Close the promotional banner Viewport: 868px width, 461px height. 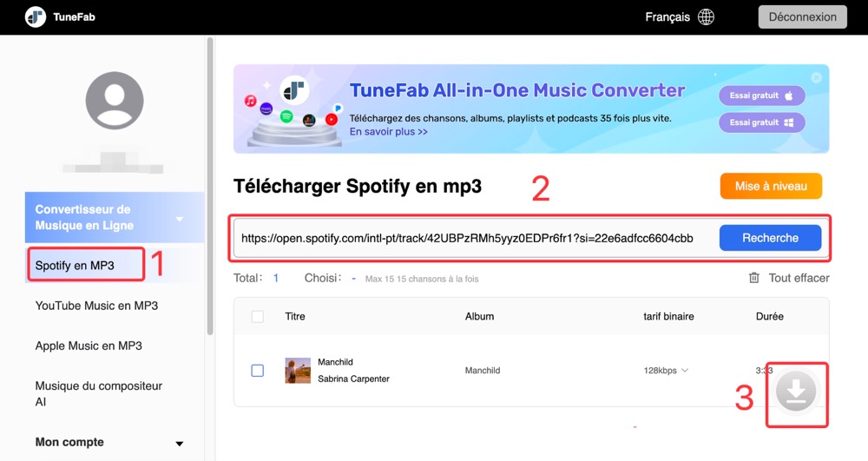[x=817, y=77]
